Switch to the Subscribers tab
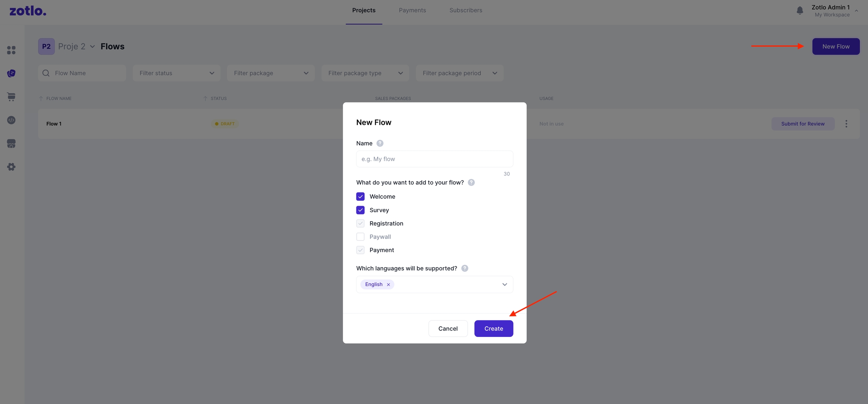This screenshot has width=868, height=404. pos(466,10)
